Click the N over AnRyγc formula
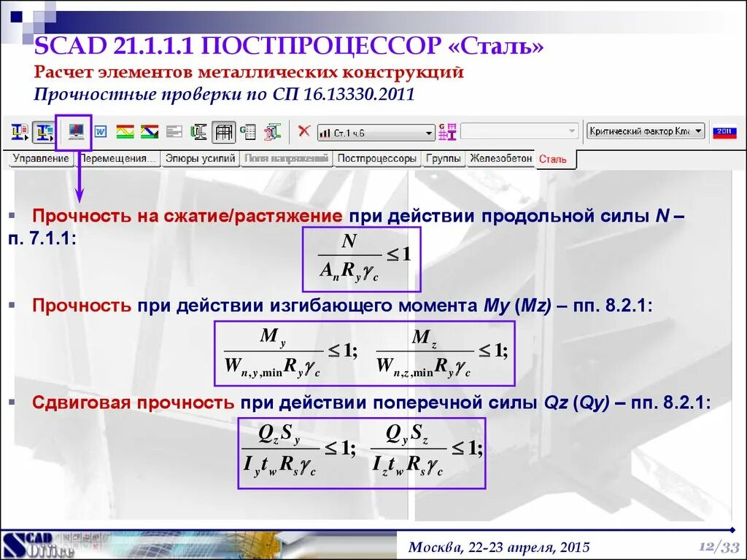This screenshot has width=747, height=560. 362,260
